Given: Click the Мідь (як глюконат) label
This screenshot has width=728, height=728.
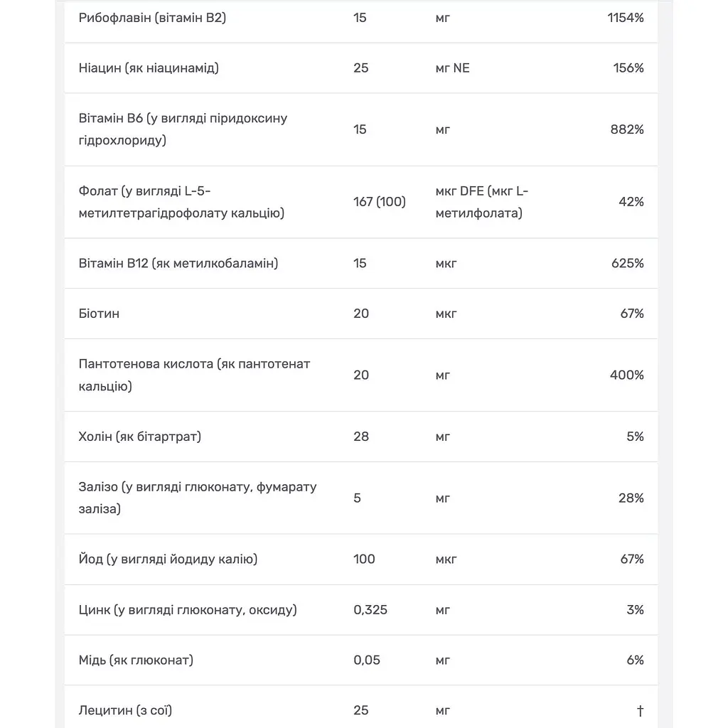Looking at the screenshot, I should pyautogui.click(x=136, y=660).
